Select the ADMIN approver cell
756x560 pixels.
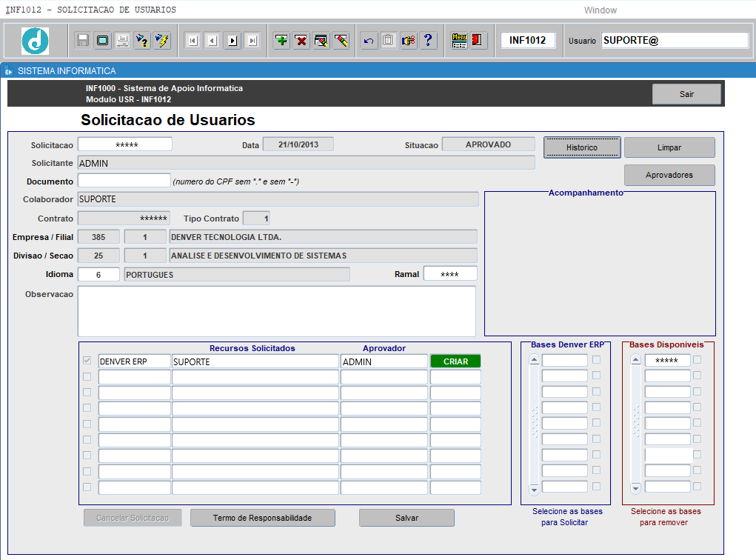coord(384,361)
